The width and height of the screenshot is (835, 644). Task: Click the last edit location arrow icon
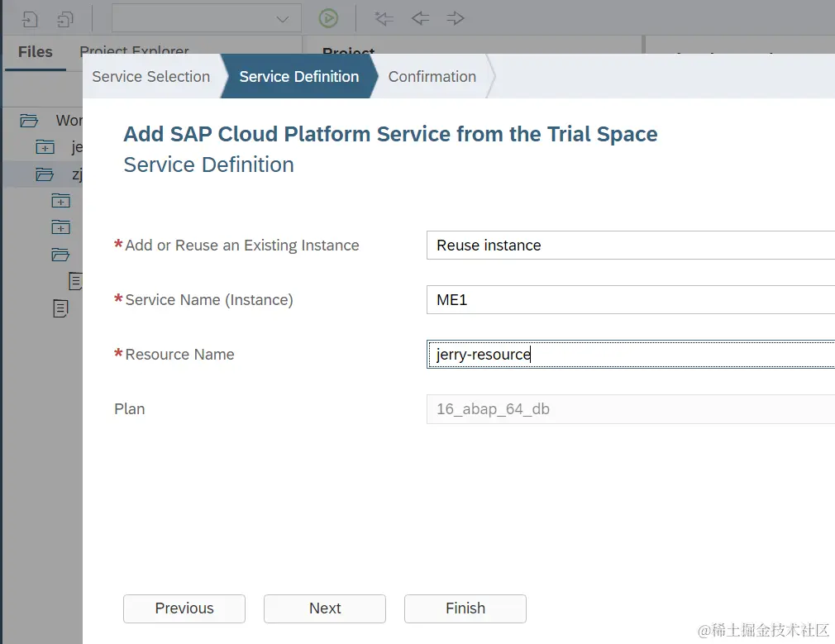tap(384, 18)
